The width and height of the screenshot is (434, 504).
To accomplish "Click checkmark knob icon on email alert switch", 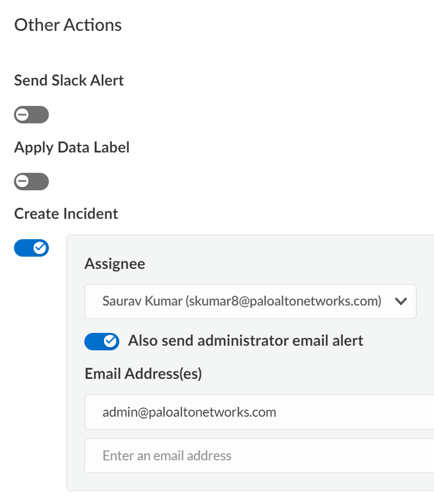I will [x=111, y=342].
